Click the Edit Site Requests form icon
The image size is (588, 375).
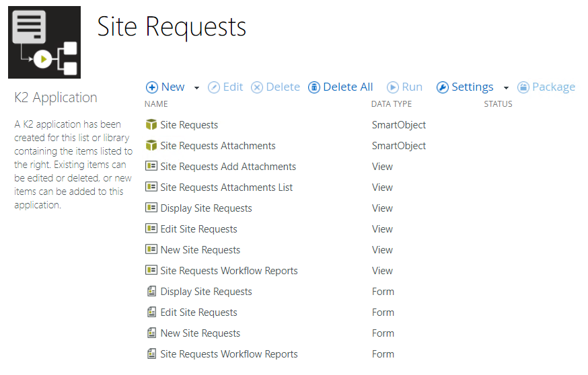point(151,312)
